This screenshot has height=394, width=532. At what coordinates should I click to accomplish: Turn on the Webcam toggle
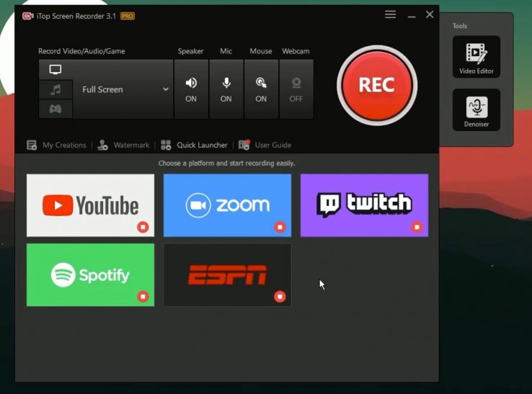pyautogui.click(x=296, y=89)
